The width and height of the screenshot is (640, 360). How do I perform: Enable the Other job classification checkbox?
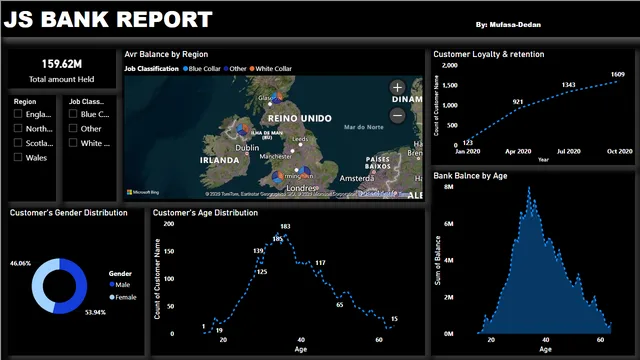73,128
